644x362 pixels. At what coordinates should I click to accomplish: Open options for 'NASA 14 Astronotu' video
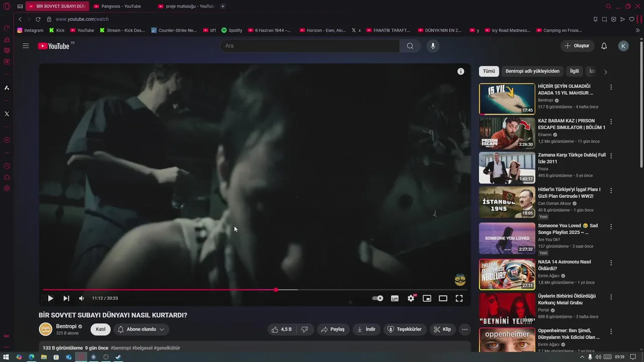(611, 262)
